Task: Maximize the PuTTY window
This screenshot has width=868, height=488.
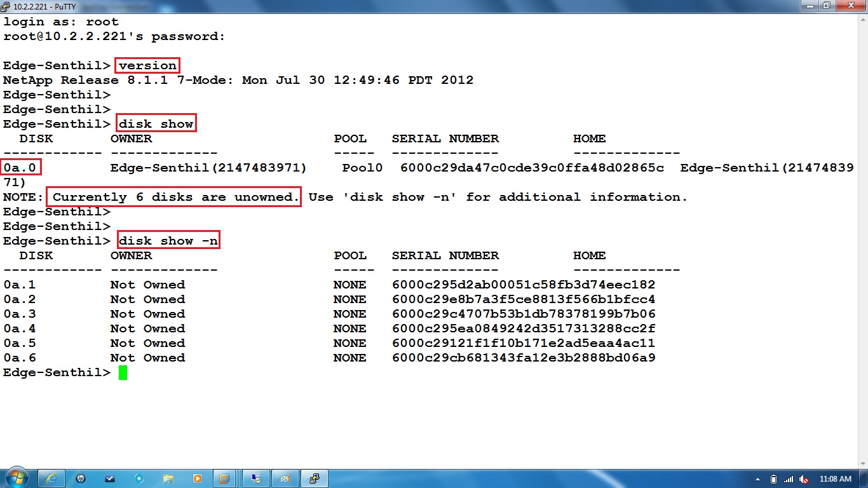Action: point(827,6)
